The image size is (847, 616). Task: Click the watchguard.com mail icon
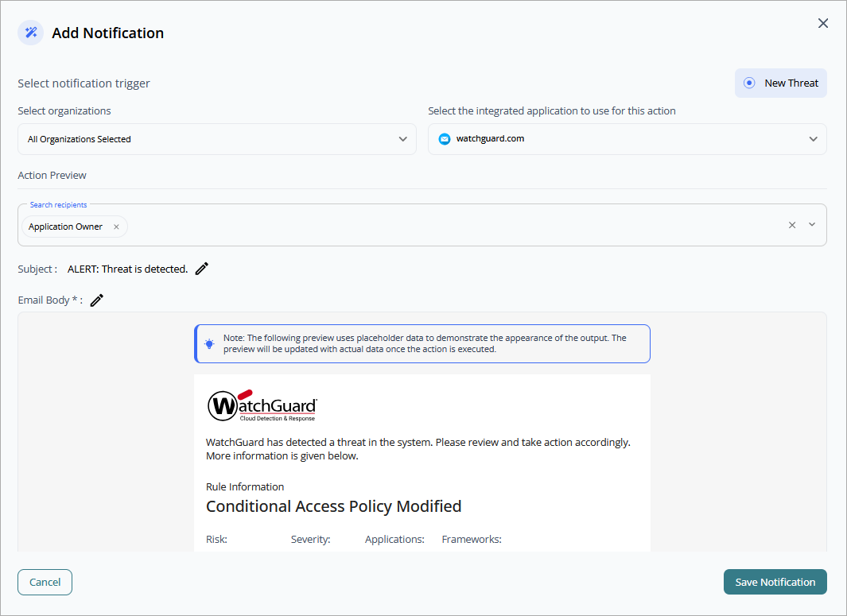tap(444, 139)
